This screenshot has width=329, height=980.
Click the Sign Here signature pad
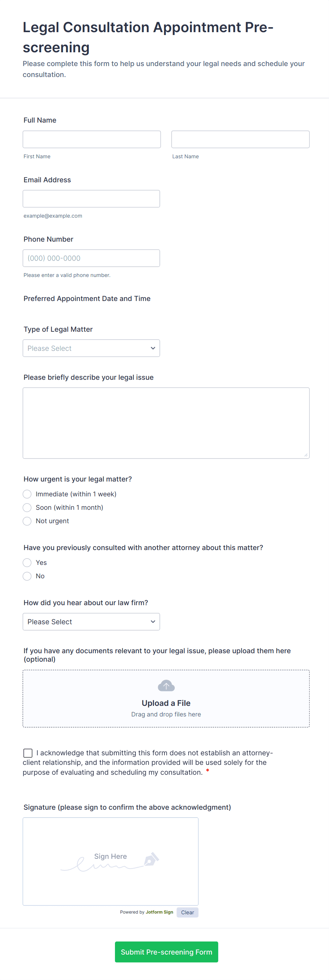[110, 861]
